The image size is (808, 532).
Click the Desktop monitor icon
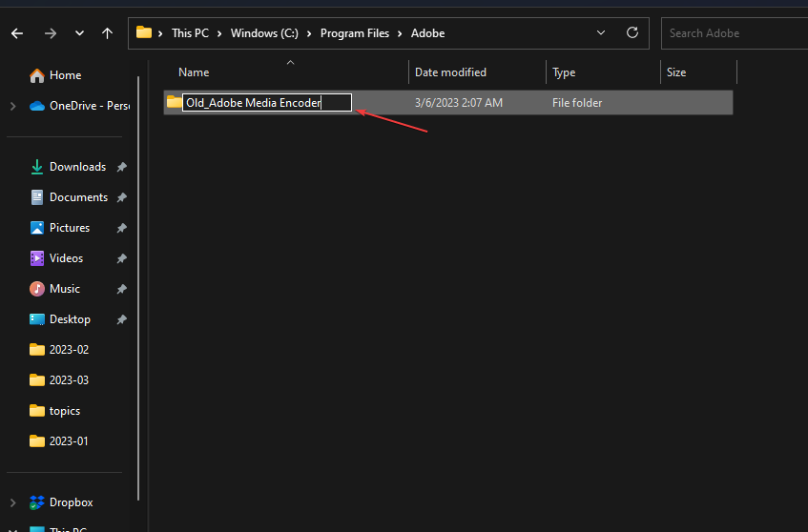click(37, 319)
